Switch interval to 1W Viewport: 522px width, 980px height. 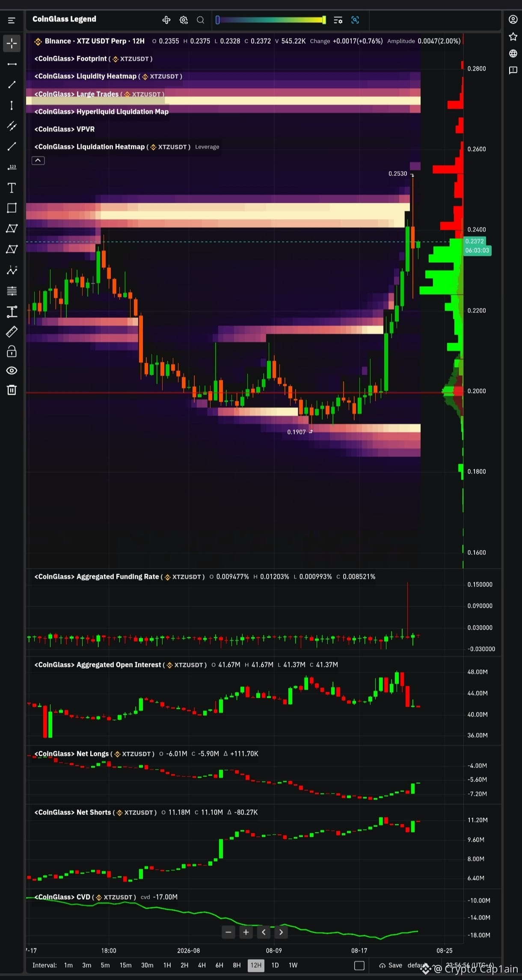pos(293,965)
